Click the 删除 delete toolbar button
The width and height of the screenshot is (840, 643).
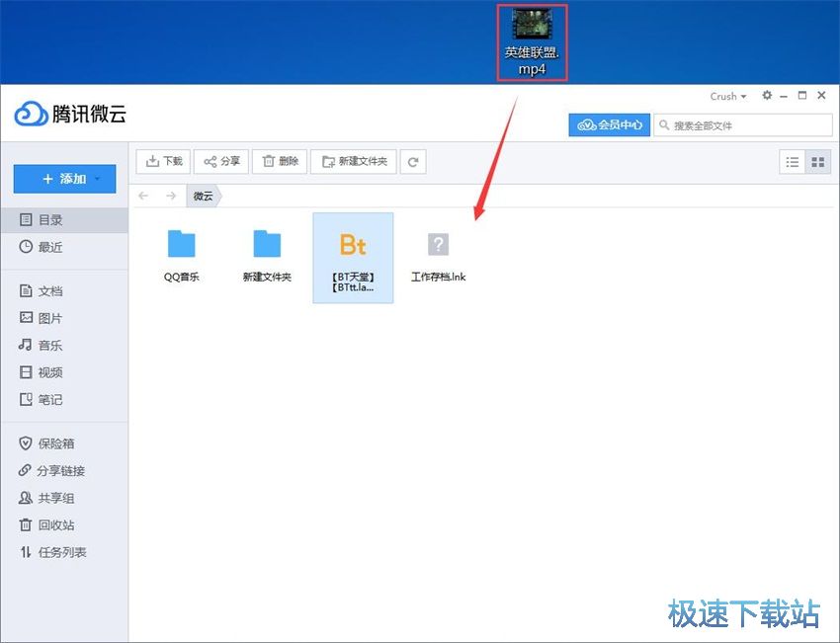(x=280, y=161)
